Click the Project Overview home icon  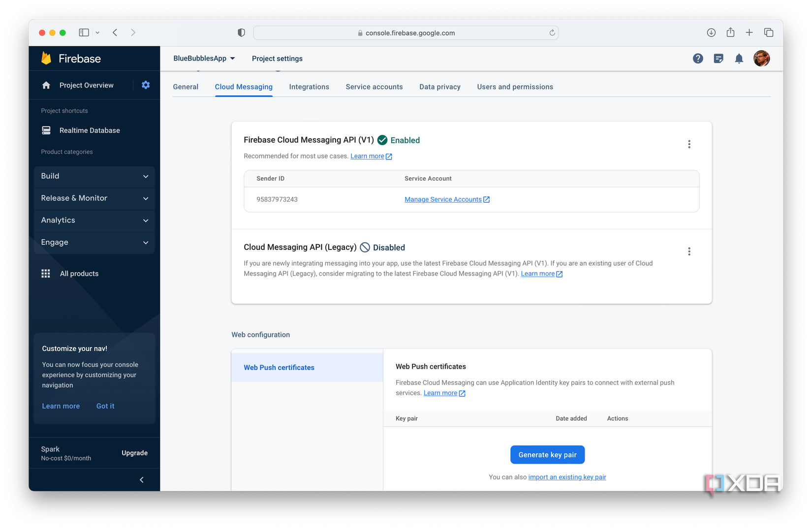(46, 85)
